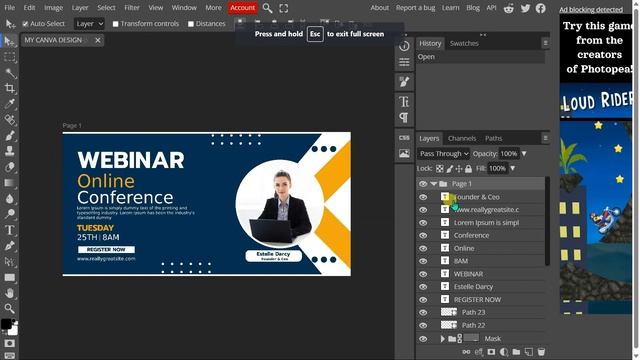This screenshot has height=360, width=640.
Task: Create a new layer from Layers footer
Action: coord(529,352)
